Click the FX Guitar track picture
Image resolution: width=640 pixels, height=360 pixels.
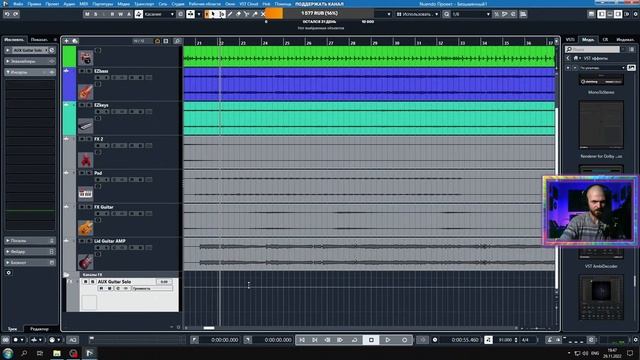point(85,228)
